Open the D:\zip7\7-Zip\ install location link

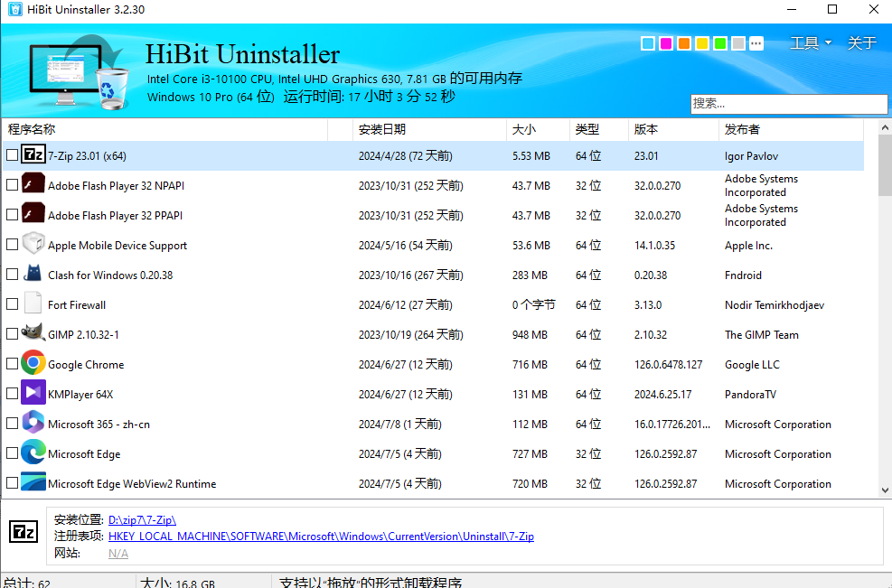[x=142, y=519]
